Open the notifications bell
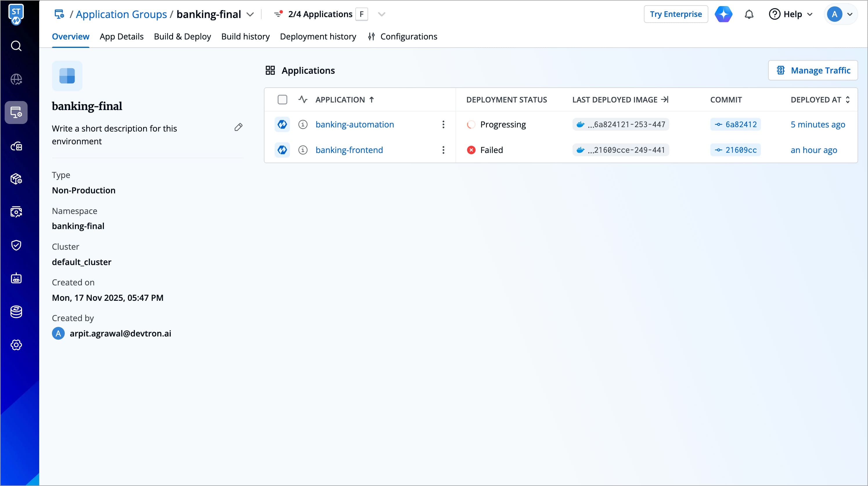868x486 pixels. pyautogui.click(x=749, y=14)
